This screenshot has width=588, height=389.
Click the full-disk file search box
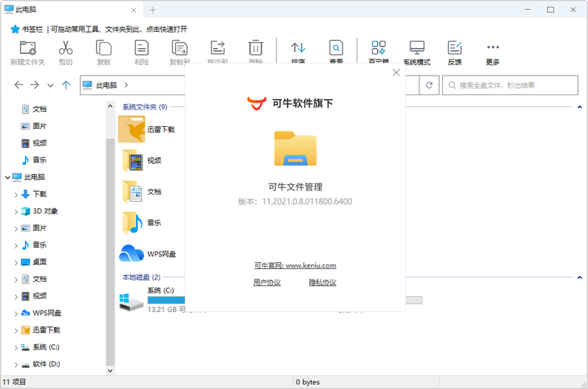coord(514,85)
